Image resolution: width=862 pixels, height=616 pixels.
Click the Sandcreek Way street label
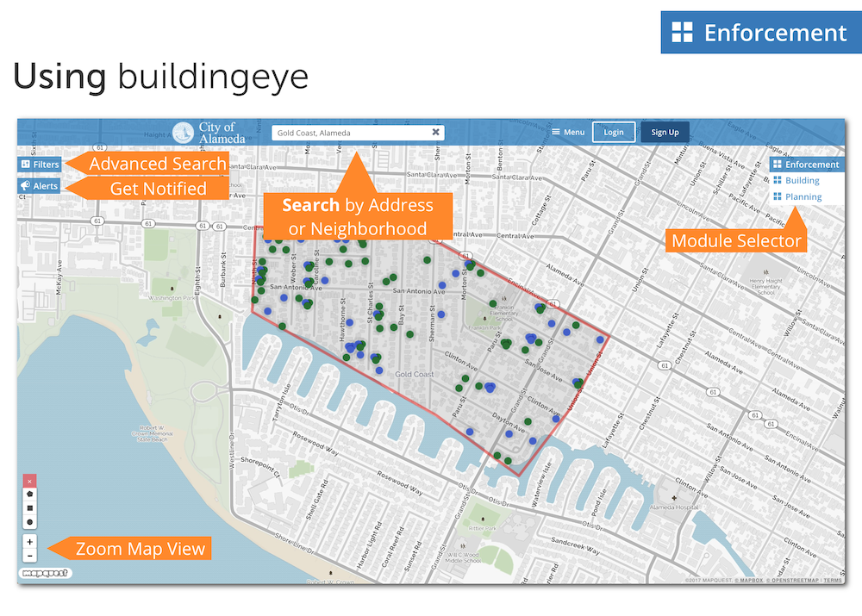pos(574,544)
